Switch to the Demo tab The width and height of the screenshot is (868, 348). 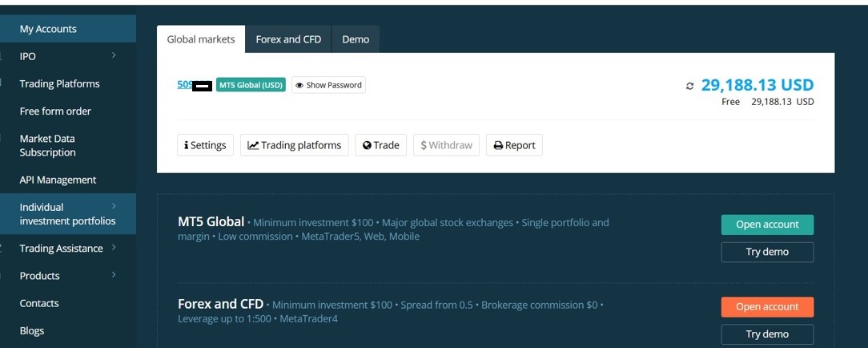pyautogui.click(x=356, y=39)
